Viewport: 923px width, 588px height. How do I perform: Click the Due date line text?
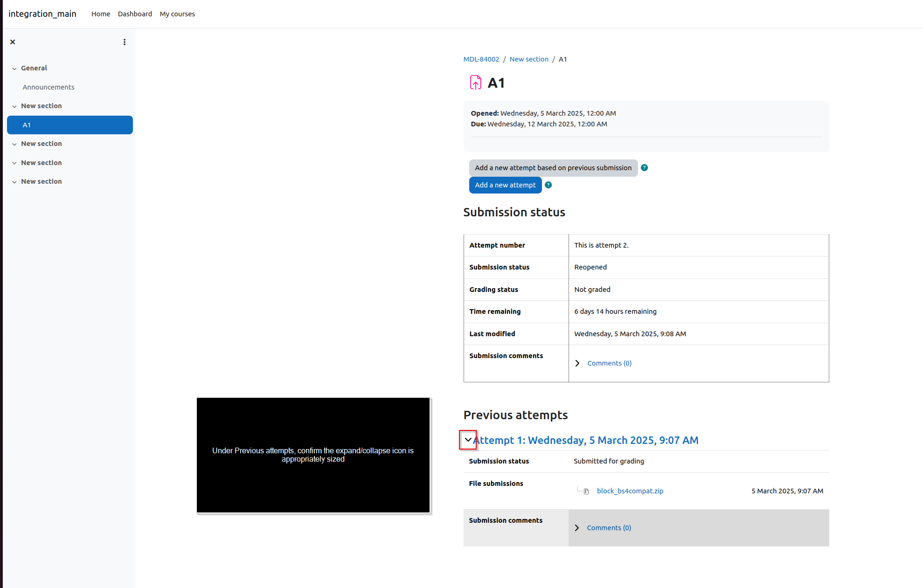[539, 124]
